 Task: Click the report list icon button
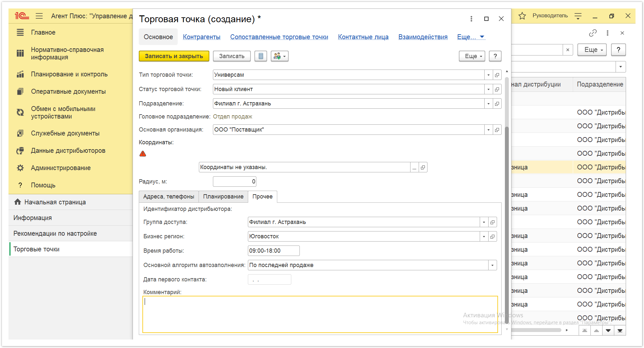click(261, 56)
